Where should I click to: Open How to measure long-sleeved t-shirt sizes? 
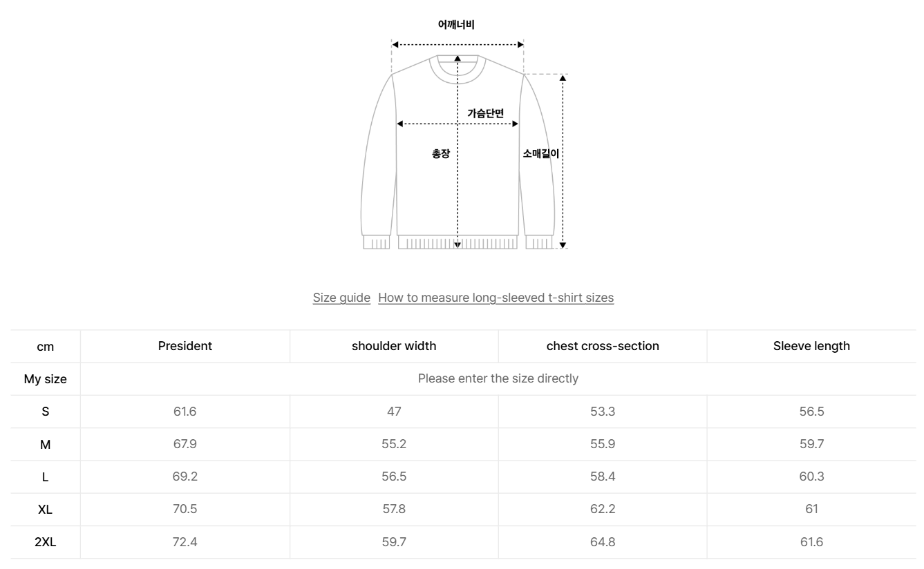tap(496, 298)
